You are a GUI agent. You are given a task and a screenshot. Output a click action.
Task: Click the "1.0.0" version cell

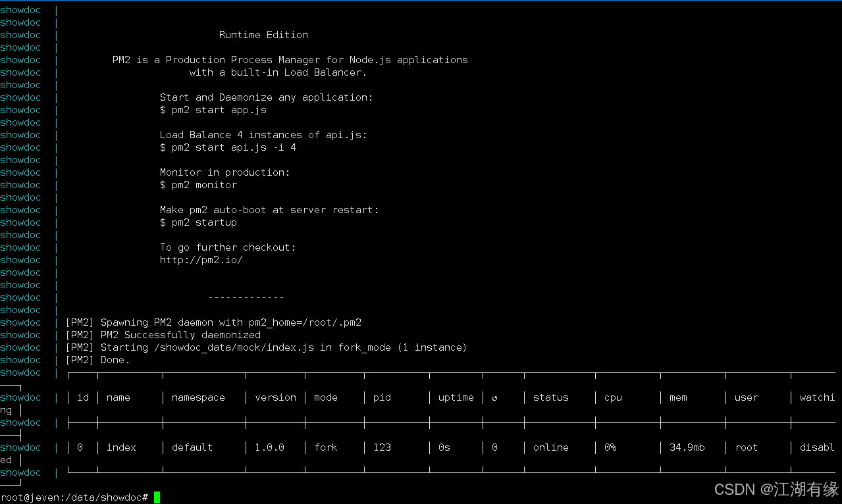pos(269,447)
